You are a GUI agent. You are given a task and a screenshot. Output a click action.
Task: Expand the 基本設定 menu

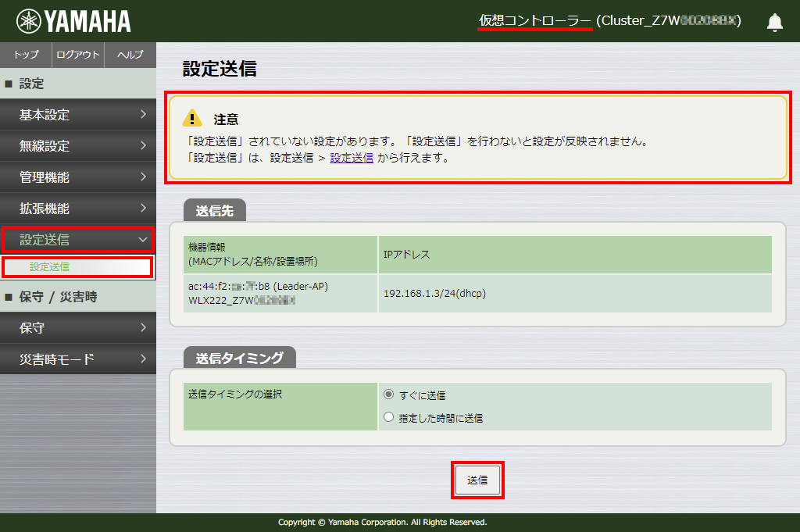(x=78, y=115)
